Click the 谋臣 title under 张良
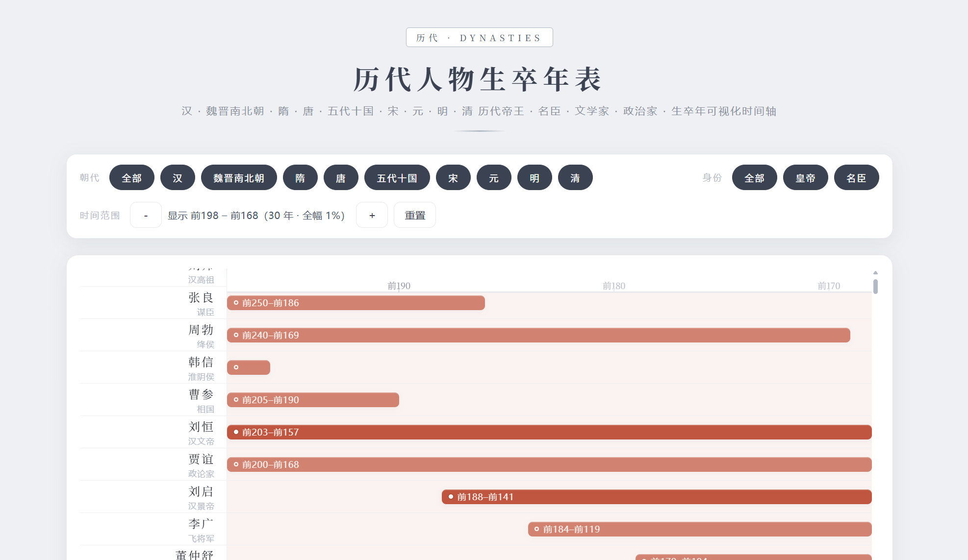968x560 pixels. [205, 312]
